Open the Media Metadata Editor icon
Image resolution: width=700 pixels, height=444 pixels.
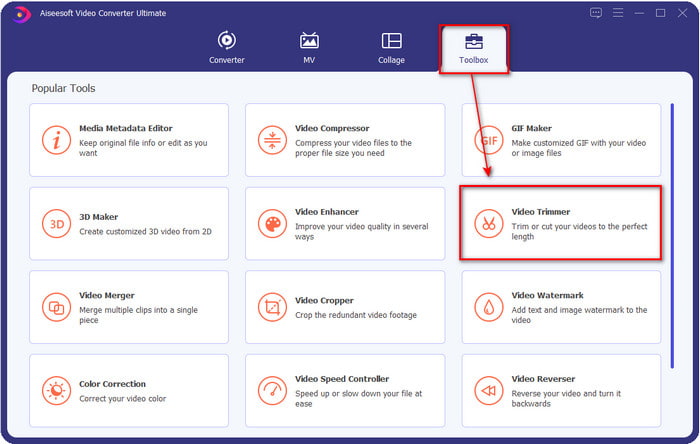[58, 140]
